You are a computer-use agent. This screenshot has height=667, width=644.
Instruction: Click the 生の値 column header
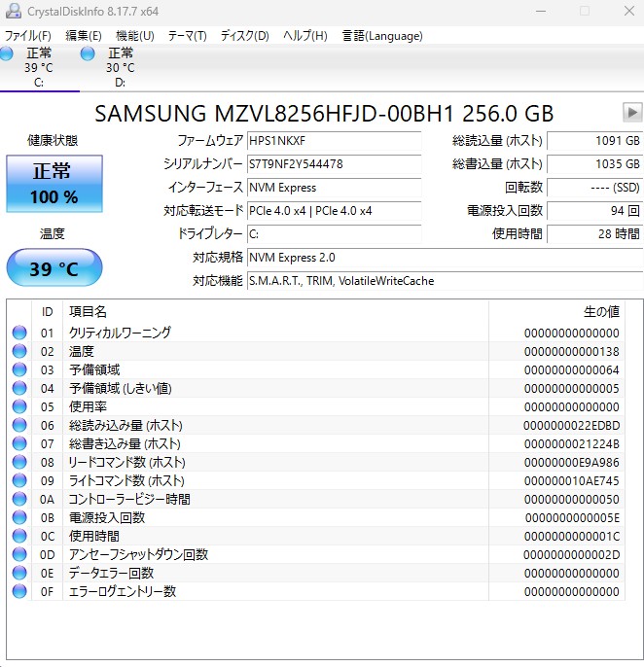pyautogui.click(x=600, y=311)
